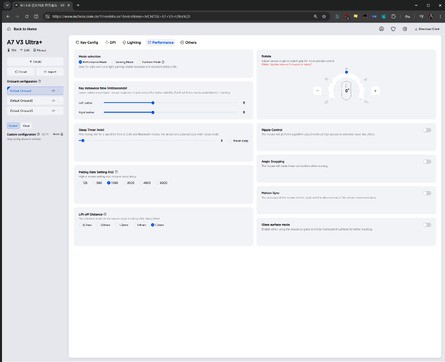Select 2000 Hz polling rate
This screenshot has width=445, height=362.
pos(129,183)
